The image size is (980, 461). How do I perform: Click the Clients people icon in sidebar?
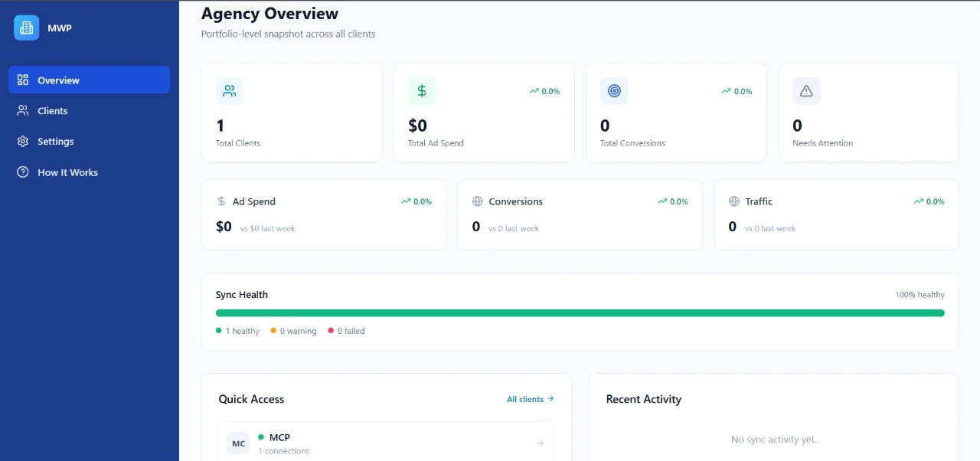tap(23, 110)
